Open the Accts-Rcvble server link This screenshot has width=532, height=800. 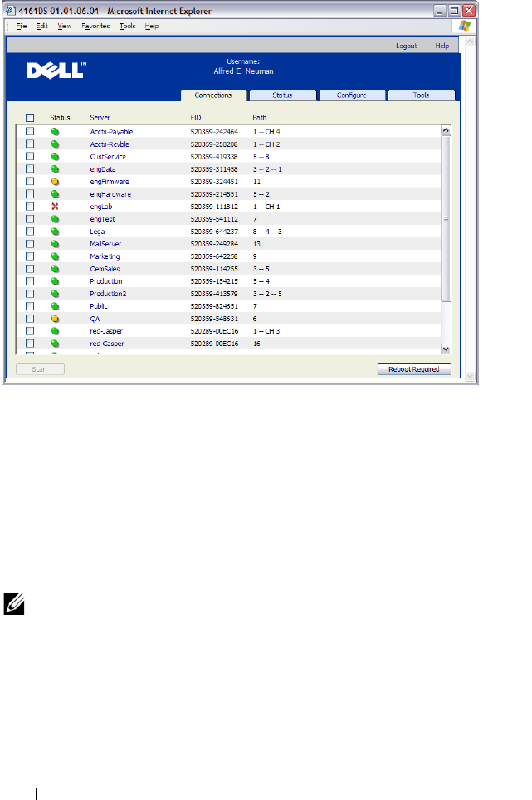point(110,144)
